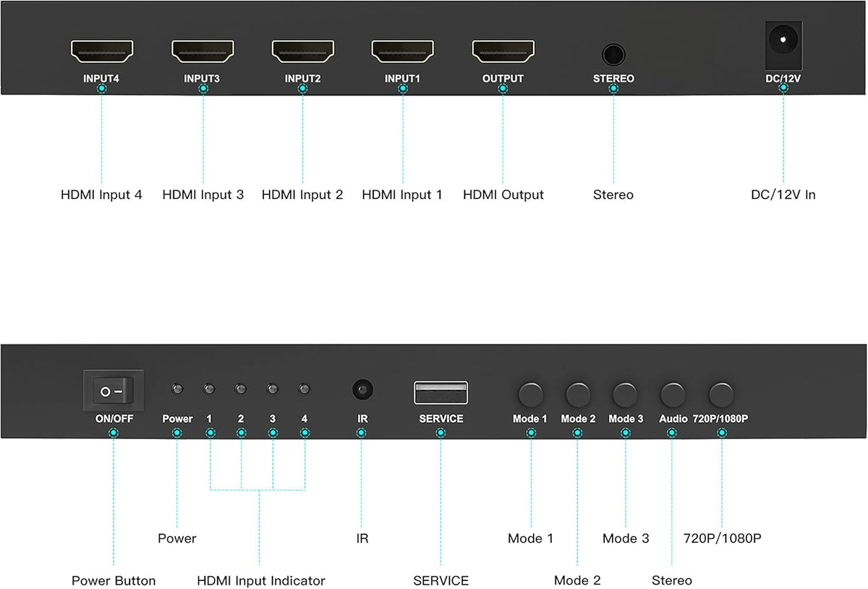Click the 'Stereo' caption beneath the audio jack diagram
Viewport: 868px width, 589px height.
coord(613,195)
